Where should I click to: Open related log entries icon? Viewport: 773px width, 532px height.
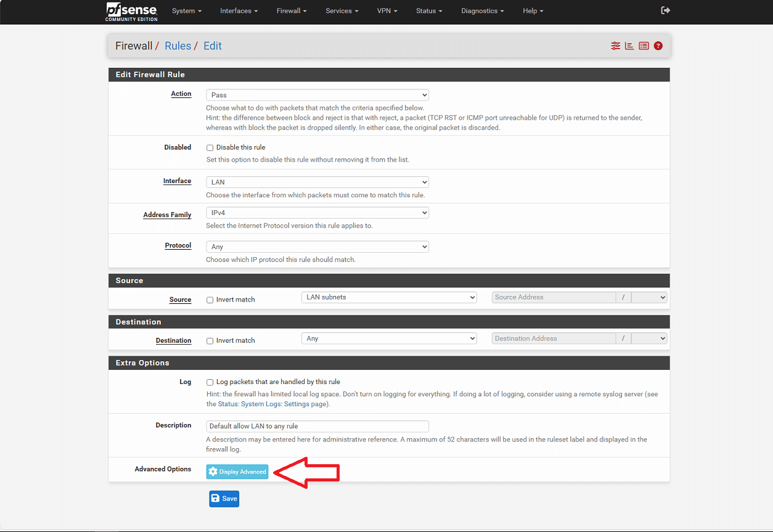click(x=644, y=46)
